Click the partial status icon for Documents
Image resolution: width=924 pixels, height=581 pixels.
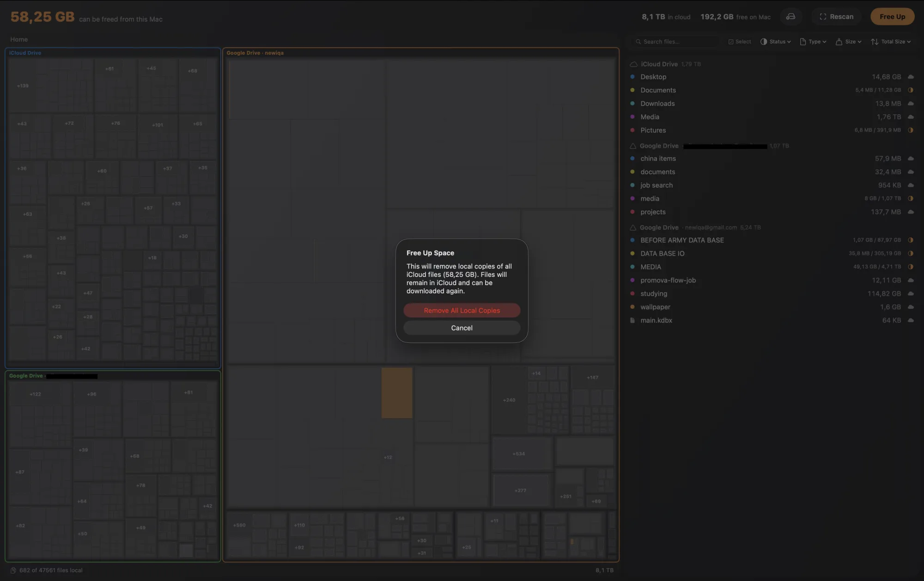[911, 90]
